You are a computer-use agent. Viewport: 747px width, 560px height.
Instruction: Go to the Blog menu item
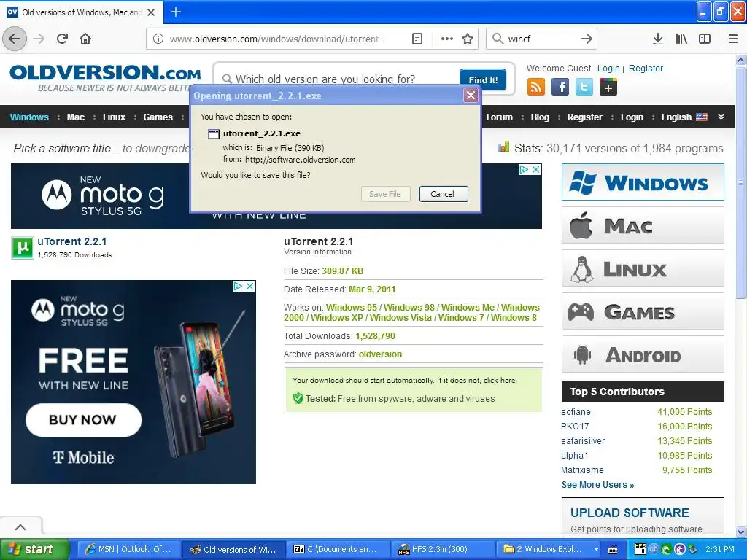(x=540, y=117)
